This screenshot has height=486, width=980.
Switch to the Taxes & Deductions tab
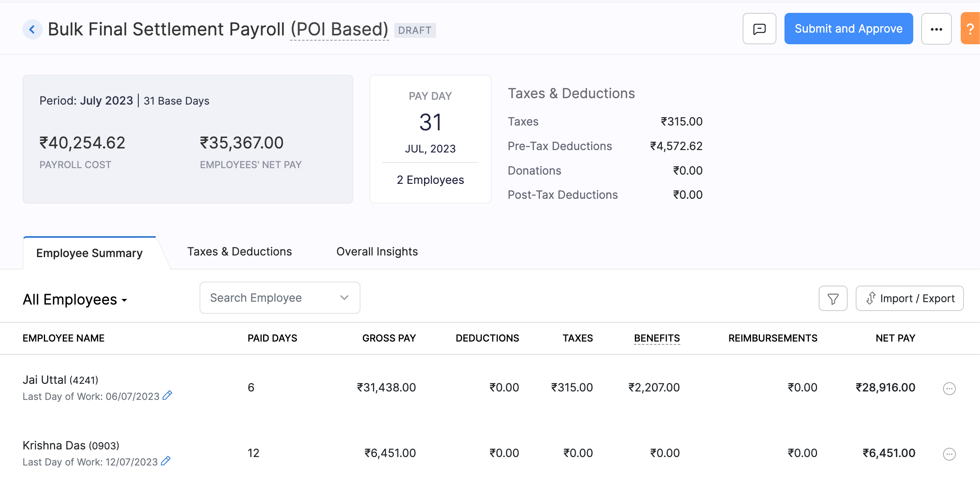point(239,251)
